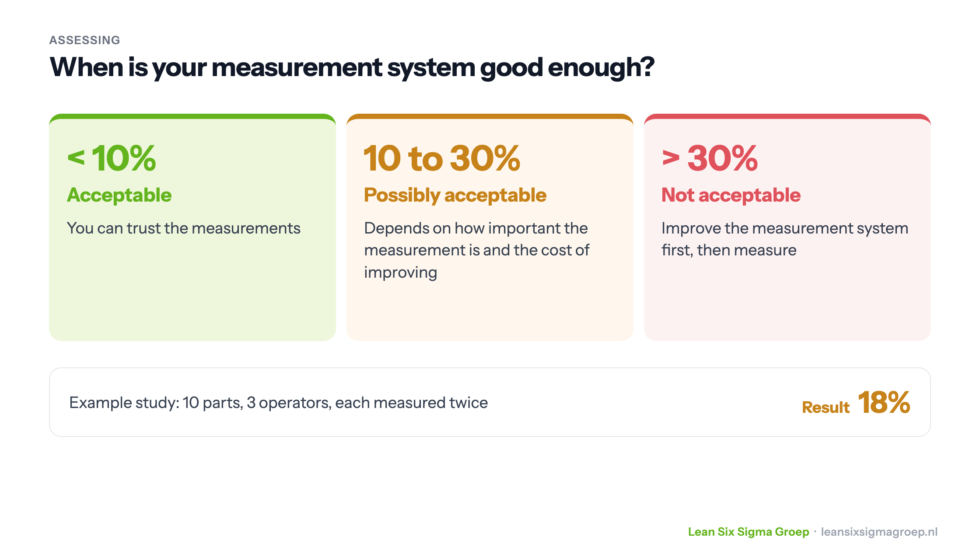Viewport: 980px width, 551px height.
Task: Select the red '> 30%' heading
Action: click(709, 158)
